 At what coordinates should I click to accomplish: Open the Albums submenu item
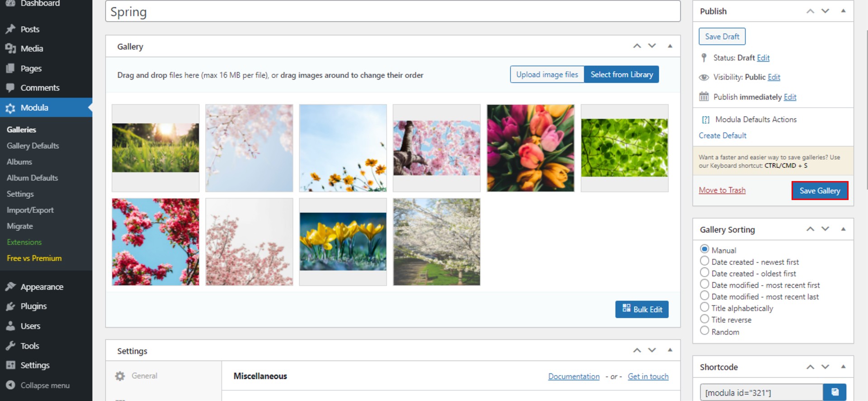tap(19, 162)
